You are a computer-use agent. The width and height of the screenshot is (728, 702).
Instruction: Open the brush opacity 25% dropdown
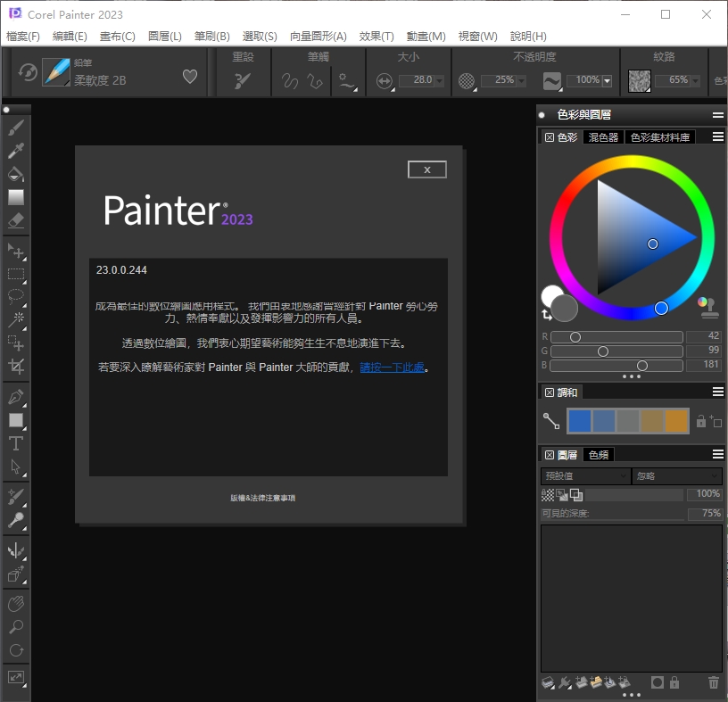[x=505, y=79]
